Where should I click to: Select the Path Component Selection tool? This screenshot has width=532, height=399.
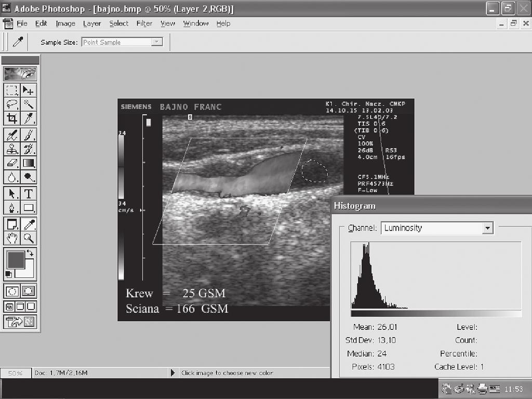point(12,194)
